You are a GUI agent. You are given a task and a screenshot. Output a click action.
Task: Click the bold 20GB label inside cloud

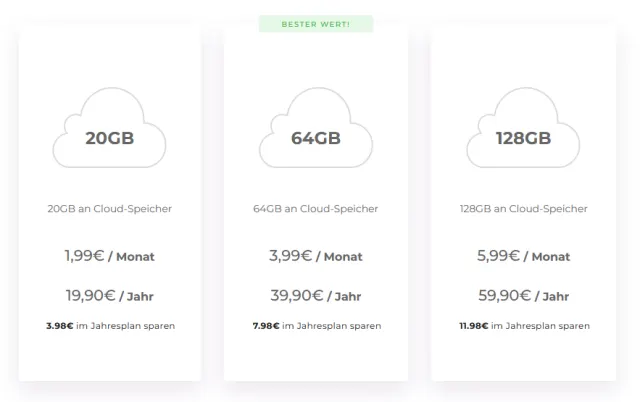(109, 139)
